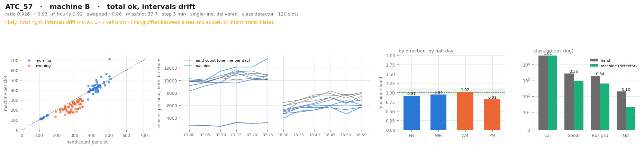Select the PM bar labeled 0.81
The height and width of the screenshot is (148, 644).
(492, 115)
